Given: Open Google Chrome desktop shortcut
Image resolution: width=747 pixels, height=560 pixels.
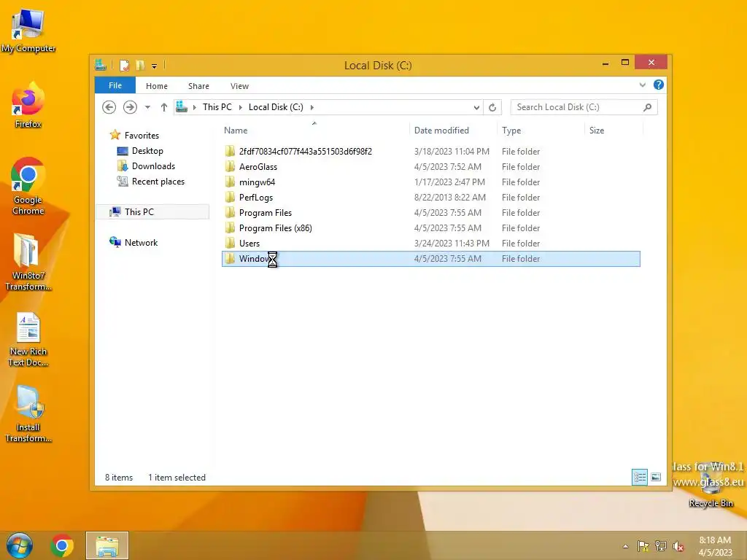Looking at the screenshot, I should point(28,187).
